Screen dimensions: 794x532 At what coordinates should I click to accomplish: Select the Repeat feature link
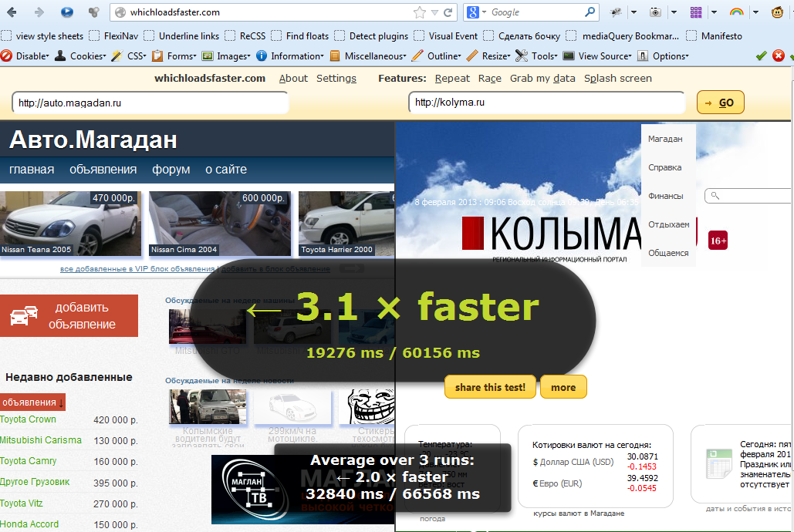[452, 79]
